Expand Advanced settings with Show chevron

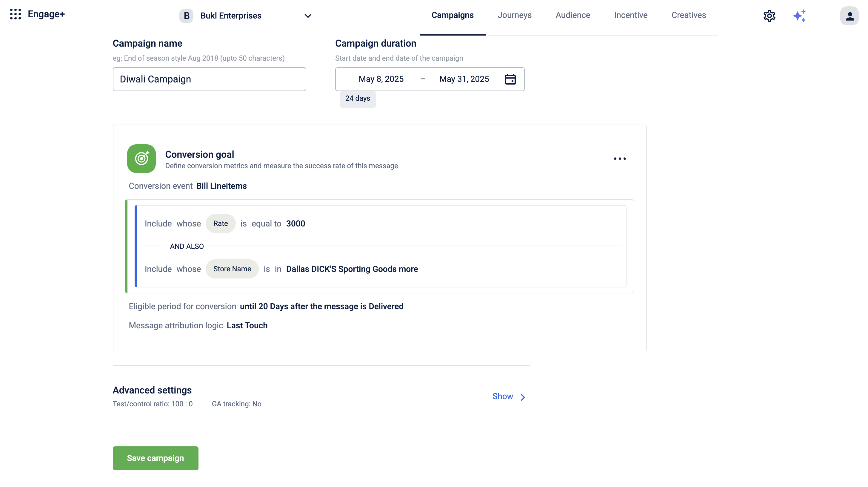523,397
